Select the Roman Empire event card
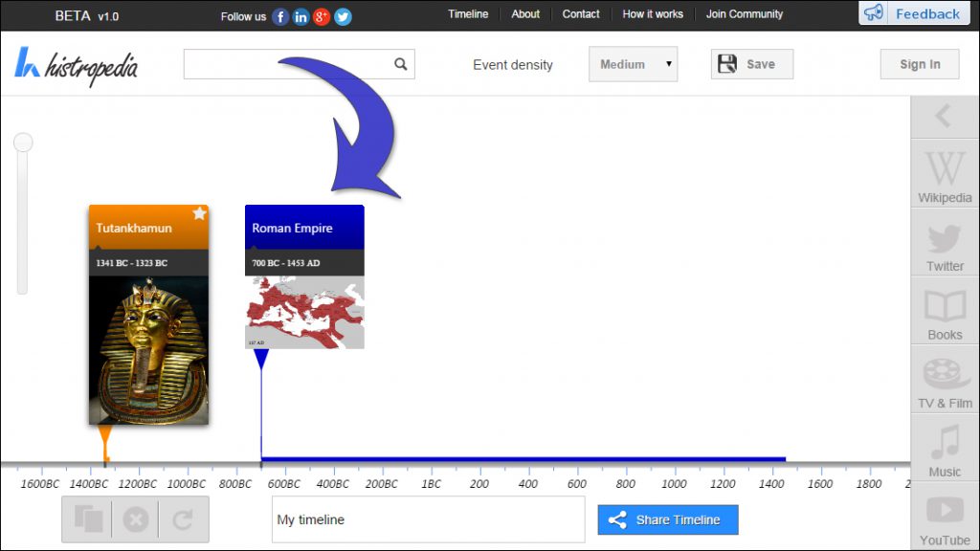Image resolution: width=980 pixels, height=551 pixels. (304, 275)
